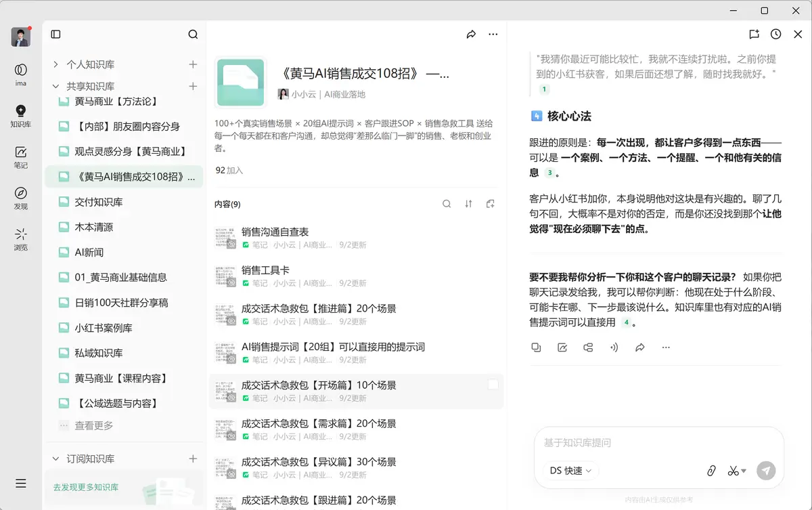Click the mind-map icon under the answer
812x510 pixels.
pyautogui.click(x=588, y=347)
